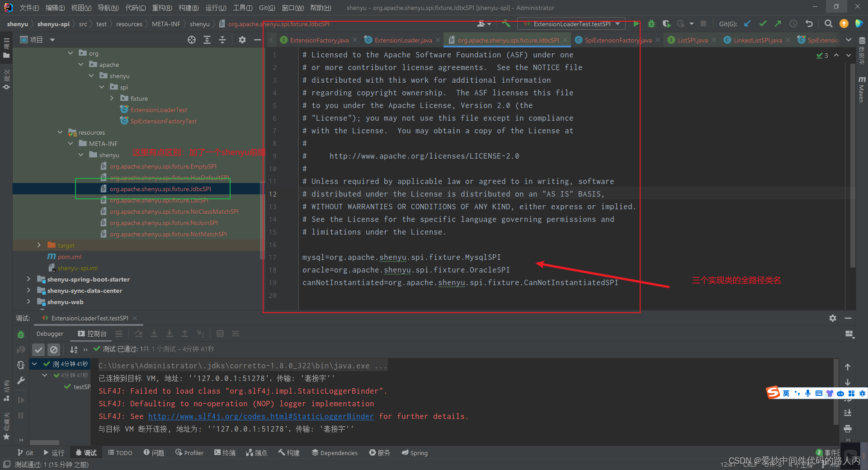
Task: Toggle tool window bars in the status bar corner
Action: 7,464
